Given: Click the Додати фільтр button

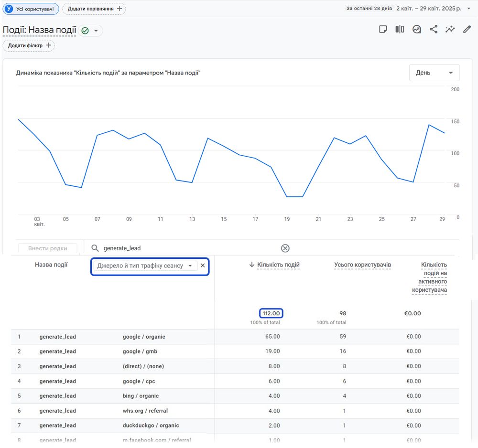Looking at the screenshot, I should [29, 45].
